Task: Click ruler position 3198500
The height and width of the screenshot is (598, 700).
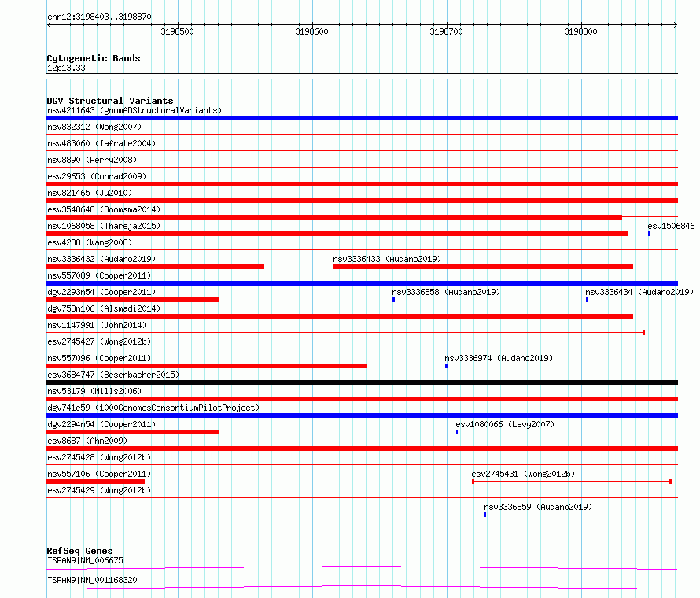Action: click(177, 31)
